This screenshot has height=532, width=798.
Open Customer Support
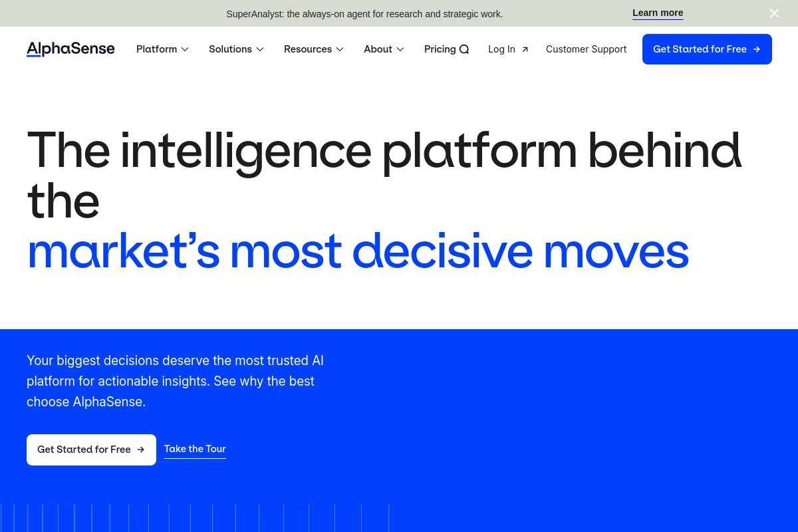click(x=586, y=49)
